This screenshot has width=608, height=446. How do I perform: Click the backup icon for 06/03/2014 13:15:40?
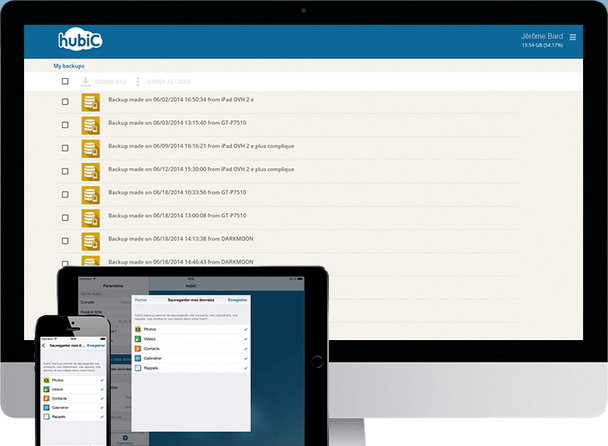(x=90, y=124)
